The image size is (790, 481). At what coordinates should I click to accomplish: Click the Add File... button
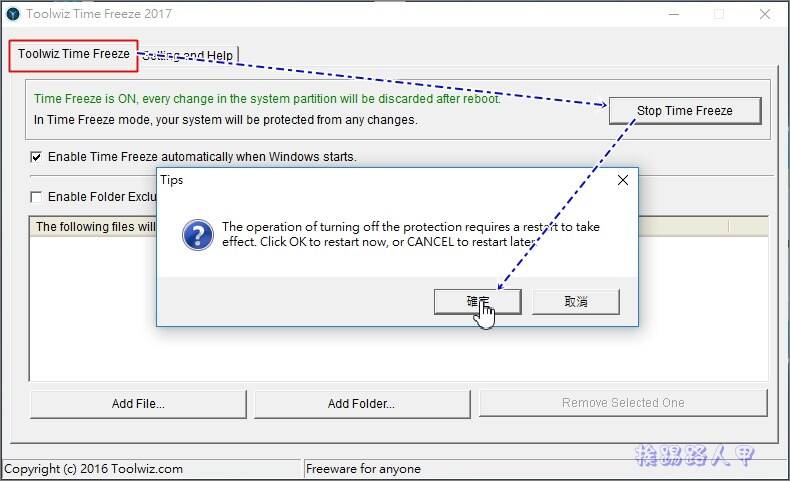pyautogui.click(x=139, y=404)
